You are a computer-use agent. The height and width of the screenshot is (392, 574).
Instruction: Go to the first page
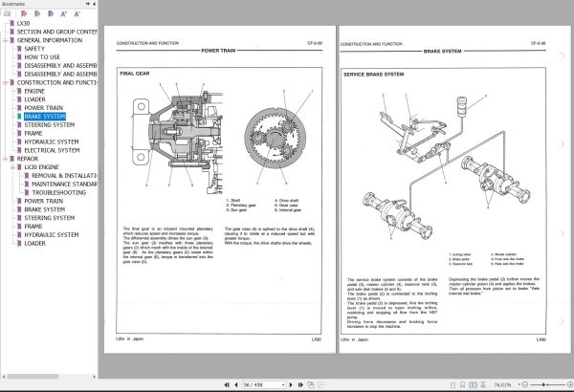point(227,384)
